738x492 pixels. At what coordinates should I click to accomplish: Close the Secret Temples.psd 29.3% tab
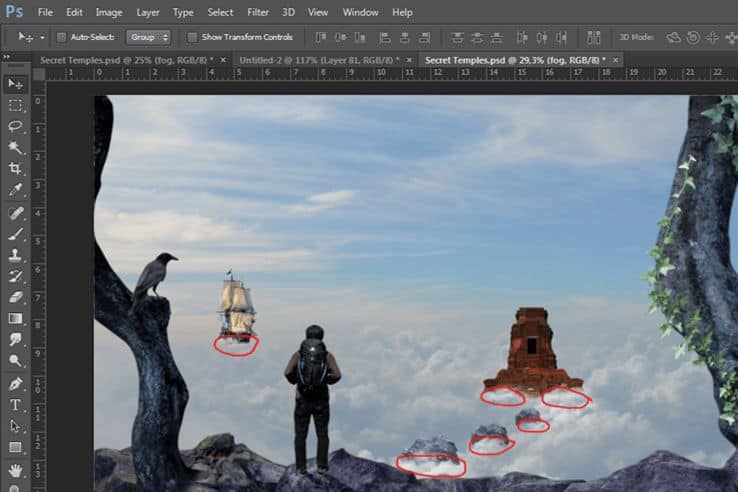(615, 60)
